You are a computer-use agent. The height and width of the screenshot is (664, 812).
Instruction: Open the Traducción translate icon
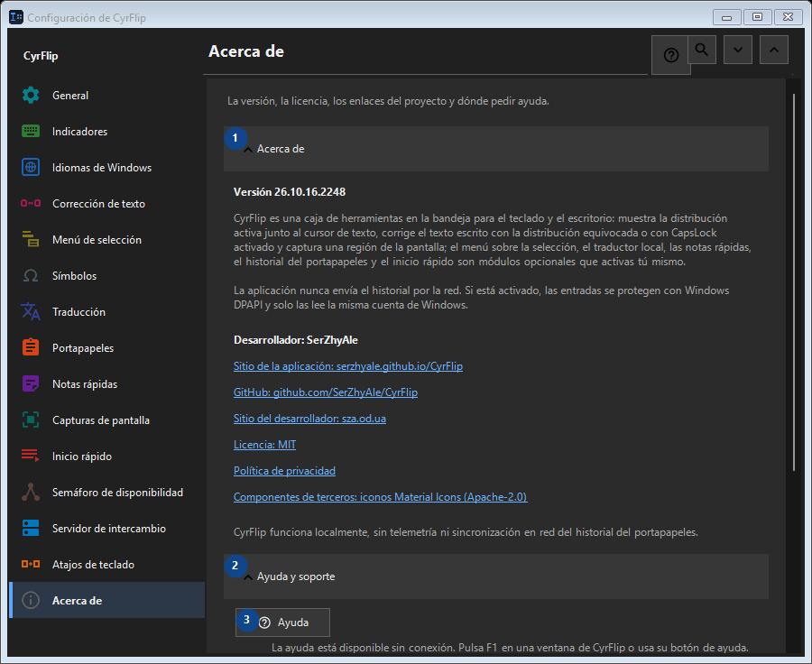point(31,312)
